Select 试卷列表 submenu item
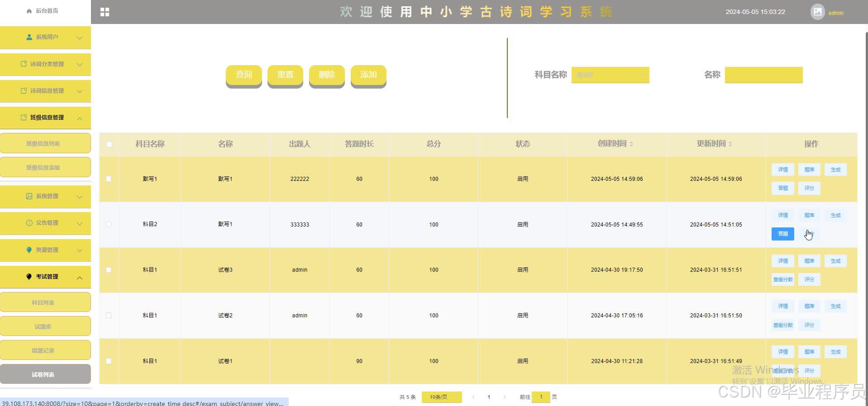Screen dimensions: 868x406 (45, 374)
